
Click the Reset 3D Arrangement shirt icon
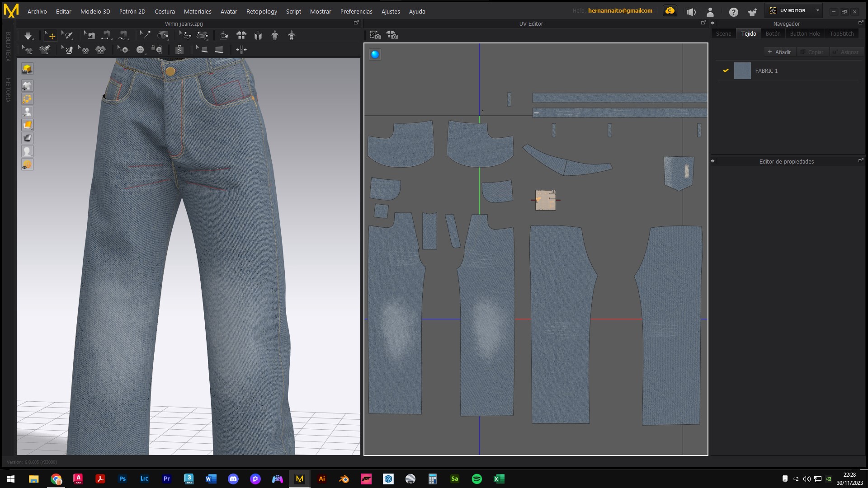click(x=241, y=36)
